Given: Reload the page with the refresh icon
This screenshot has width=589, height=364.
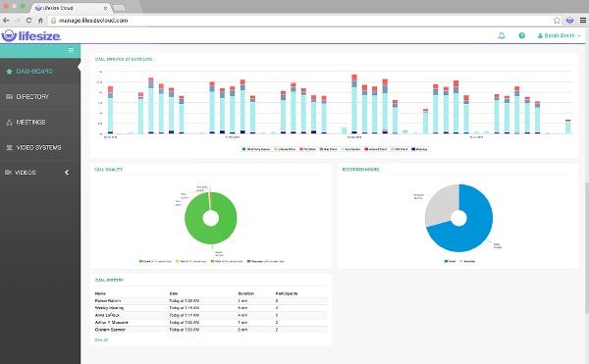Looking at the screenshot, I should pyautogui.click(x=28, y=21).
